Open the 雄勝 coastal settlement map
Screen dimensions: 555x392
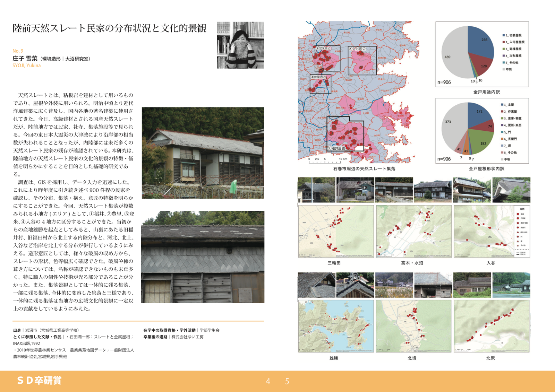(336, 326)
